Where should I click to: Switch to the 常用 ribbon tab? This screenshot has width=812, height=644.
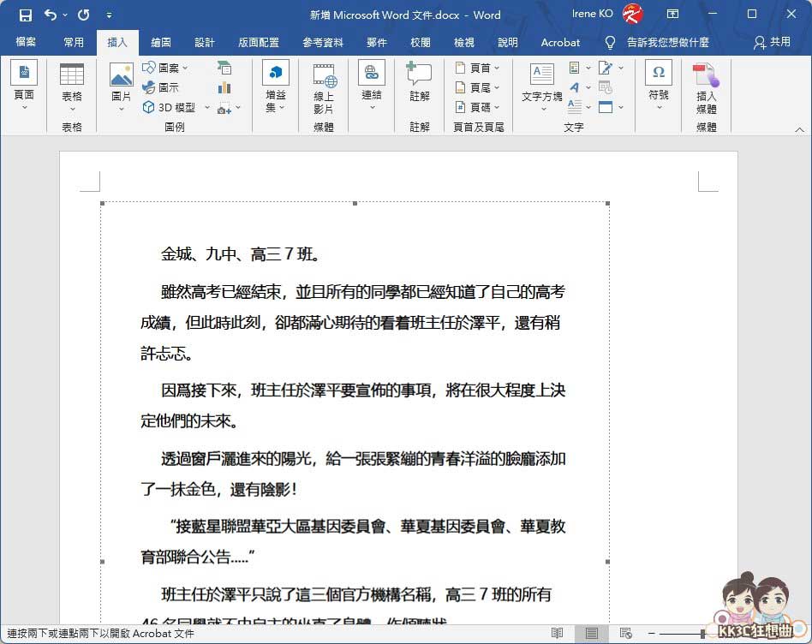pos(73,42)
